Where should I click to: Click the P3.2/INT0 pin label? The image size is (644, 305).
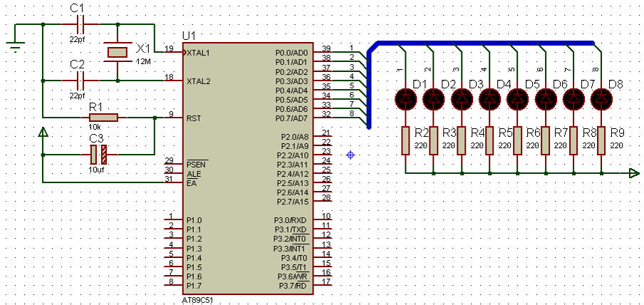click(x=291, y=239)
